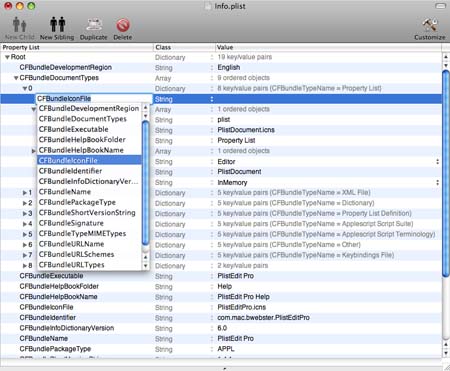Image resolution: width=450 pixels, height=371 pixels.
Task: Click the value 'APPL'
Action: [x=226, y=349]
